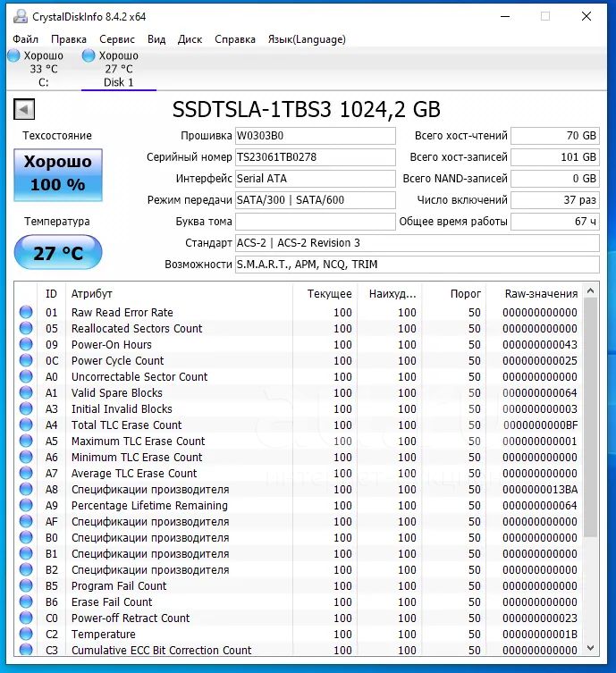Click the 27 °C temperature button
The width and height of the screenshot is (616, 673).
coord(58,252)
